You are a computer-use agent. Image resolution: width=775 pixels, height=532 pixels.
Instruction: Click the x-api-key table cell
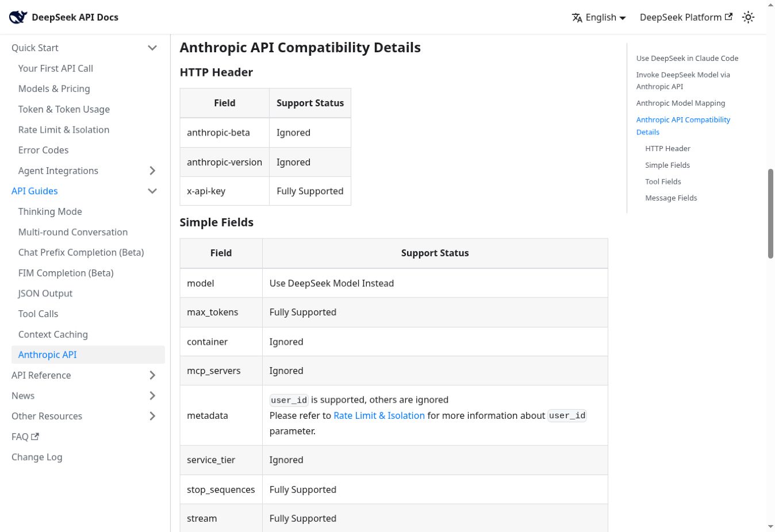click(225, 191)
